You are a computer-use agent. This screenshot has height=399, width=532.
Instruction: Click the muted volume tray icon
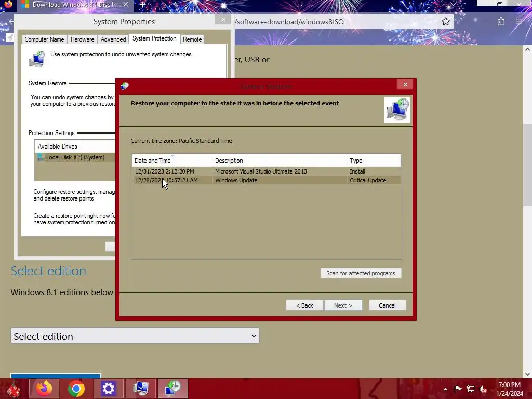click(x=483, y=389)
